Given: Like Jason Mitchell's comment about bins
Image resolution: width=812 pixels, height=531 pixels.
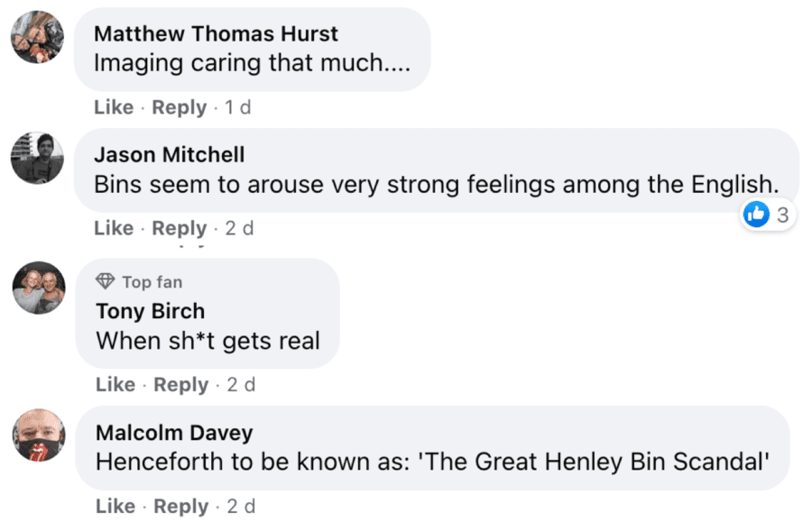Looking at the screenshot, I should [x=114, y=229].
